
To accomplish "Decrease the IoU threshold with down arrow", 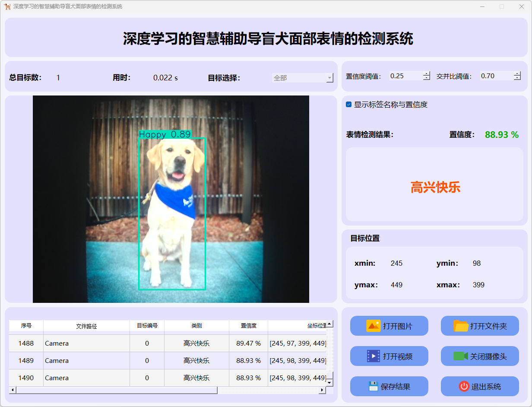I will (517, 78).
